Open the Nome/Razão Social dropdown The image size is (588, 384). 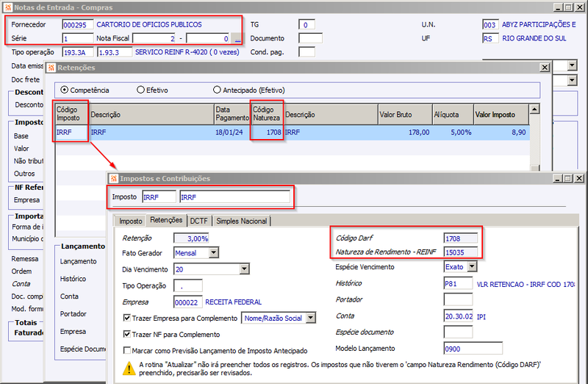coord(311,318)
